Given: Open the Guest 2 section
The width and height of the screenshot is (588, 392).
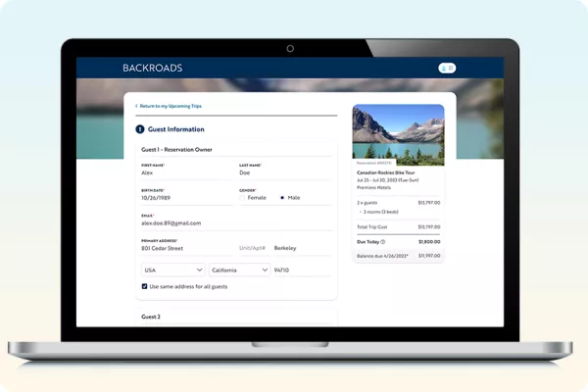Looking at the screenshot, I should click(x=151, y=317).
